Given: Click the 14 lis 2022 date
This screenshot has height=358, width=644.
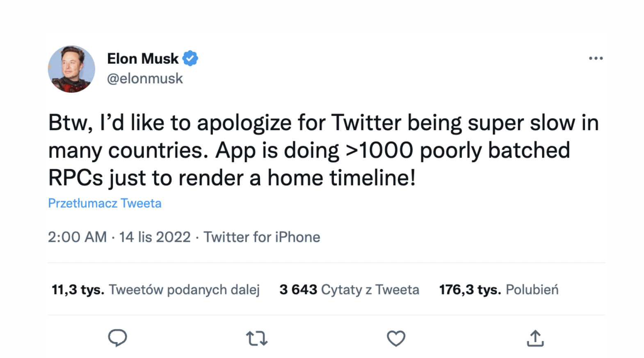Looking at the screenshot, I should pos(155,237).
